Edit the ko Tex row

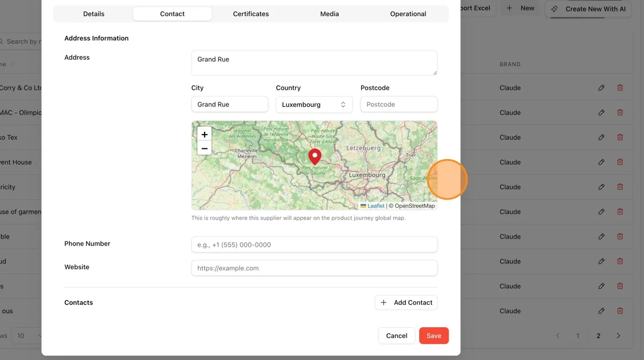point(601,137)
